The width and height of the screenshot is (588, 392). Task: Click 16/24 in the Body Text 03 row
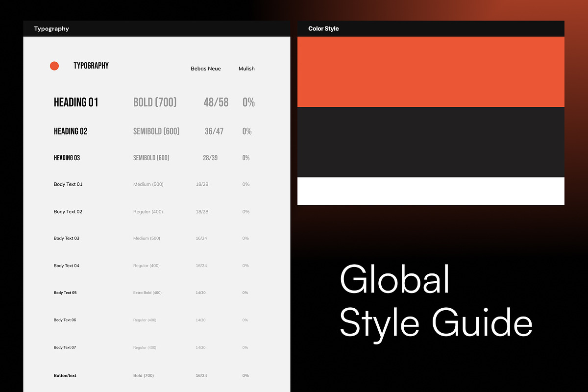201,238
